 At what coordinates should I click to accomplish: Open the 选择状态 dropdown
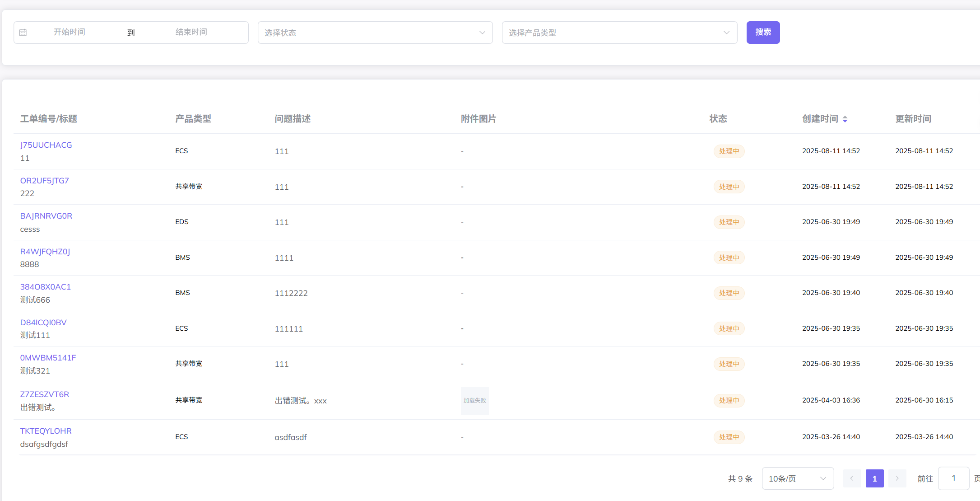pyautogui.click(x=375, y=33)
